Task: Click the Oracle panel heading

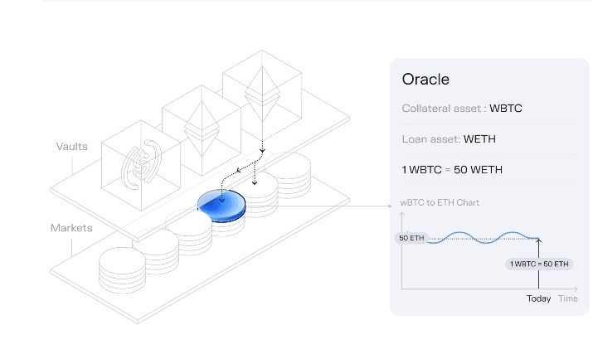Action: point(425,80)
